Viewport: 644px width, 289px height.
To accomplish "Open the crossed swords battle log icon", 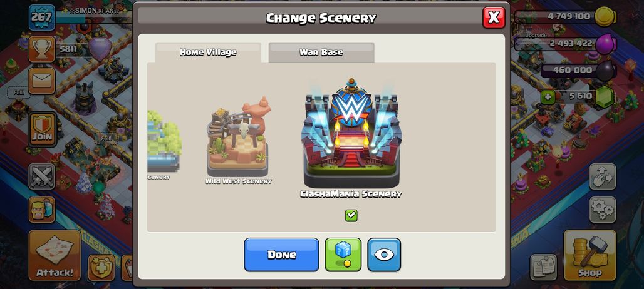I will (x=41, y=176).
